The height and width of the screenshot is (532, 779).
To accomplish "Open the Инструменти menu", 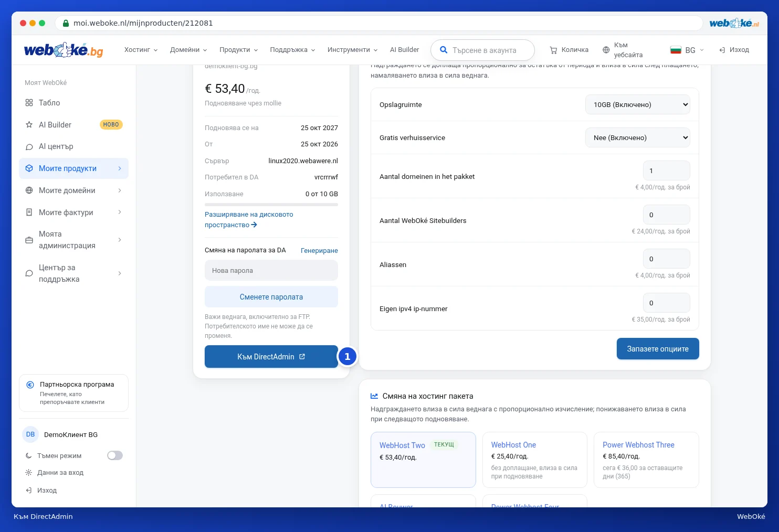I will coord(352,50).
